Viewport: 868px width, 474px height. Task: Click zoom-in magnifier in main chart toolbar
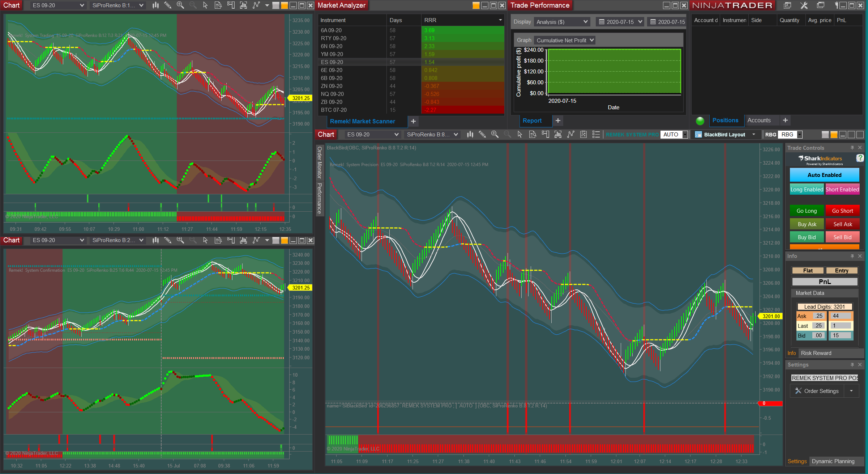(x=495, y=135)
